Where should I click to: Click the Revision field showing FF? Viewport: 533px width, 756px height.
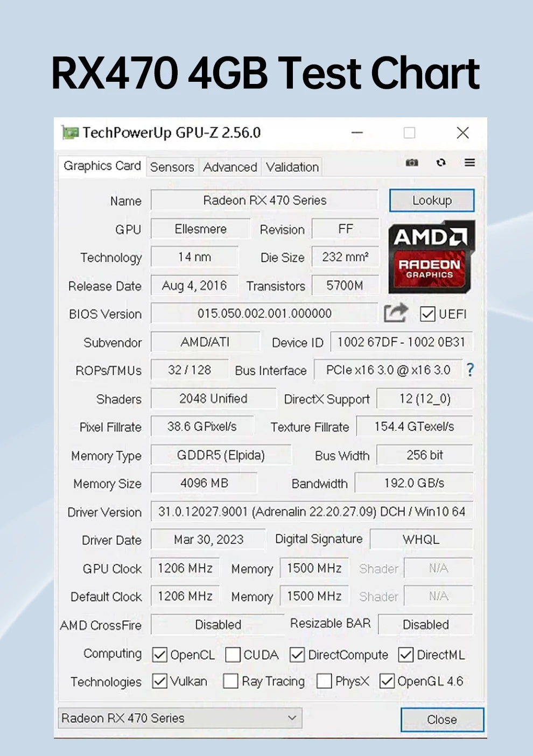point(345,229)
